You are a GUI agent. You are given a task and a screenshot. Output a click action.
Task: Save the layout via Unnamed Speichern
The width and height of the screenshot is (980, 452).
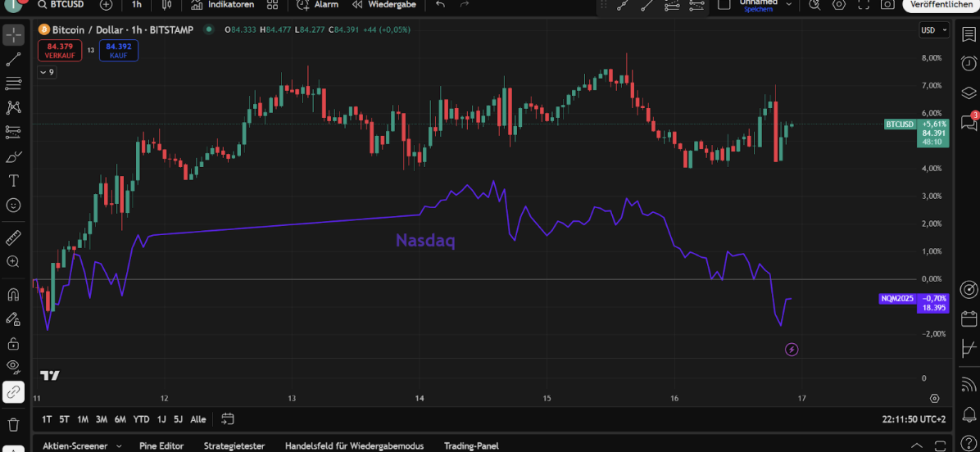[758, 5]
